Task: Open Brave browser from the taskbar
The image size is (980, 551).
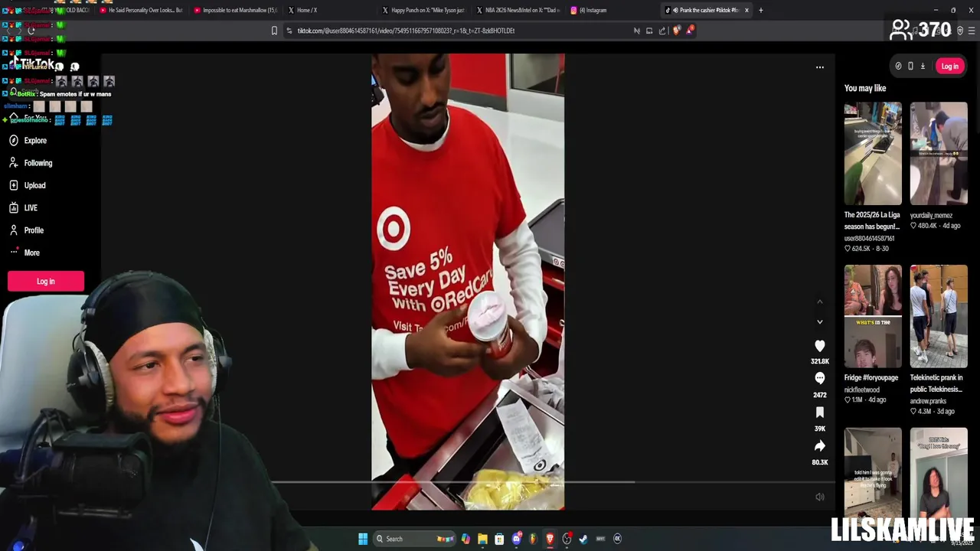Action: [550, 539]
